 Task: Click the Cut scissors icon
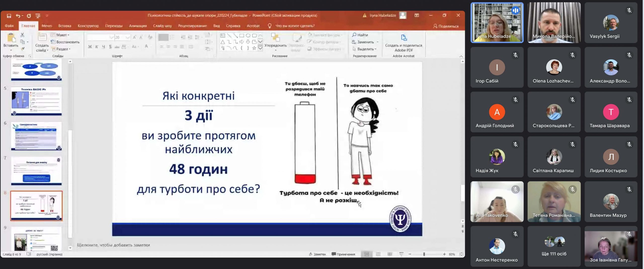(x=22, y=35)
